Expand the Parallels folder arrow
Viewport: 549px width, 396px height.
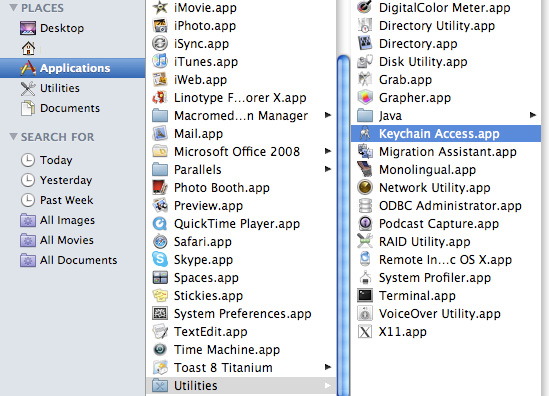click(x=328, y=169)
